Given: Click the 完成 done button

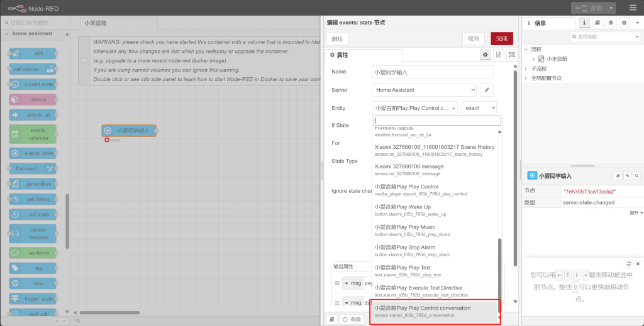Looking at the screenshot, I should 501,38.
